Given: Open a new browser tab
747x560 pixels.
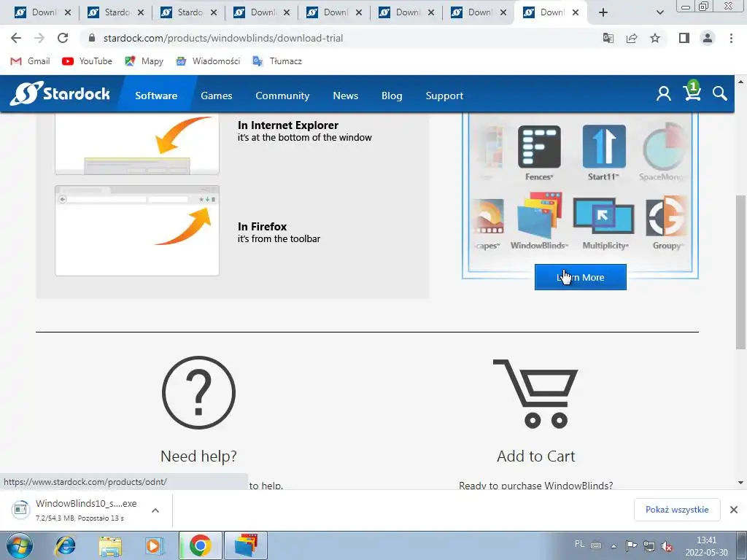Looking at the screenshot, I should [x=603, y=12].
